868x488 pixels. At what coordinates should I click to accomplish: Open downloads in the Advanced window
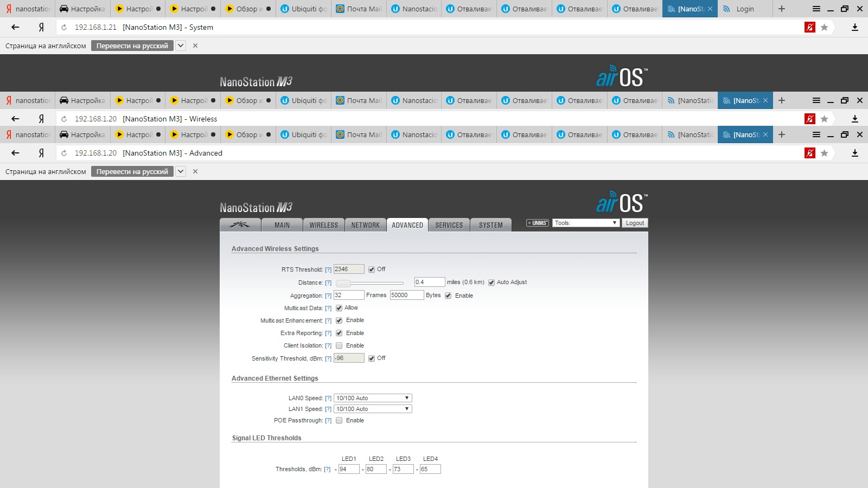pos(855,153)
